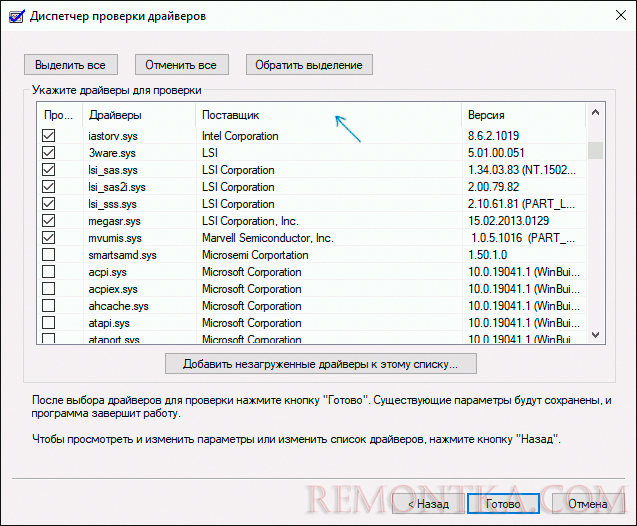
Task: Click the Driver Verifier Manager title icon
Action: coord(15,16)
